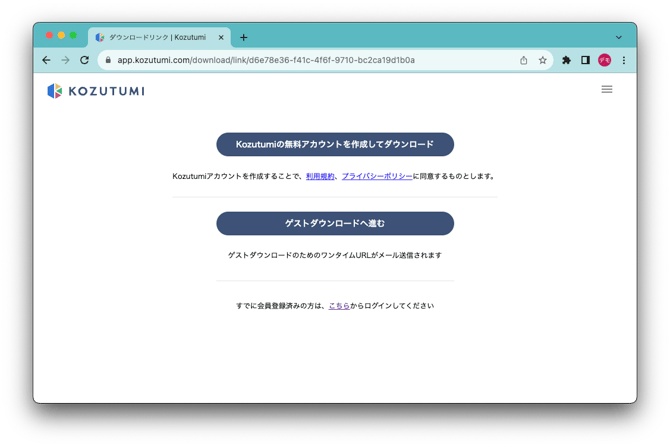Click the Kozutumi logo

pyautogui.click(x=96, y=91)
